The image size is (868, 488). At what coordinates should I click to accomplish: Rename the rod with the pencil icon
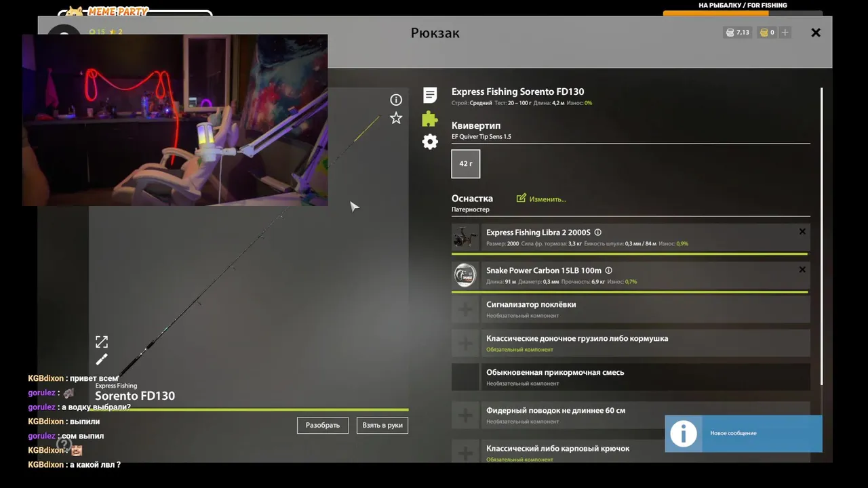pyautogui.click(x=102, y=359)
